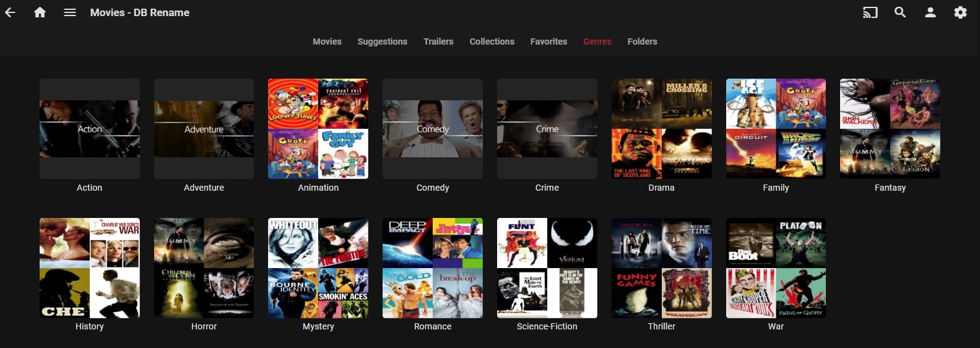This screenshot has height=348, width=980.
Task: Open the Adventure genre card image
Action: (x=204, y=129)
